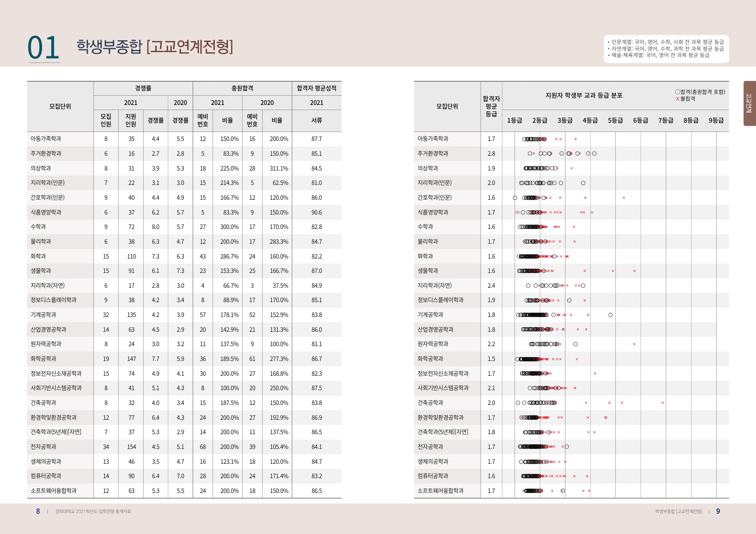Click page number 9 in footer
This screenshot has height=534, width=756.
[x=718, y=511]
